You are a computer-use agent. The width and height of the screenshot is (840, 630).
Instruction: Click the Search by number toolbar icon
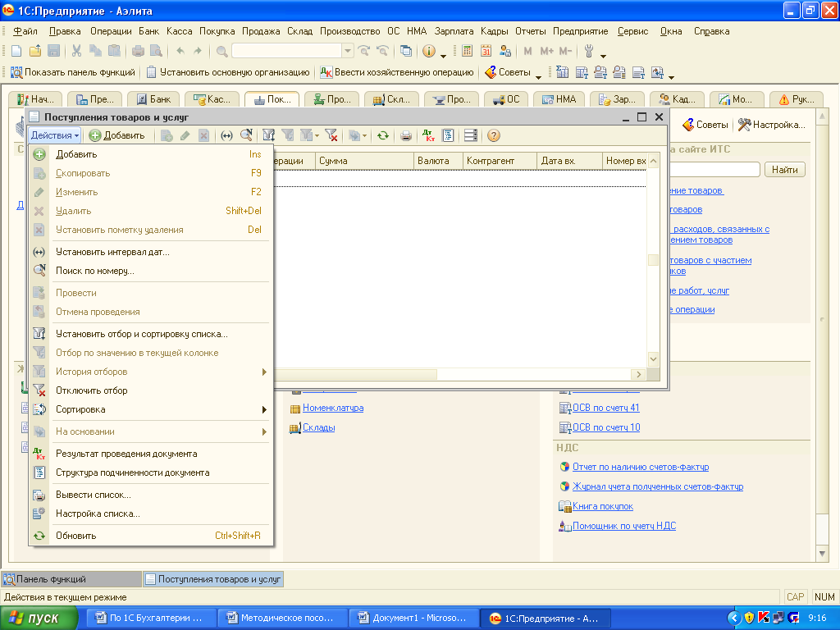[246, 135]
